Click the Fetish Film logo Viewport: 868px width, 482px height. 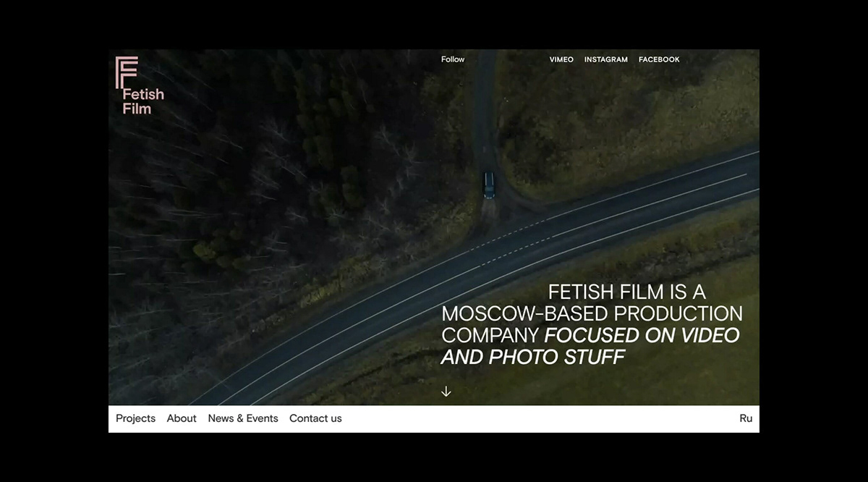click(140, 85)
